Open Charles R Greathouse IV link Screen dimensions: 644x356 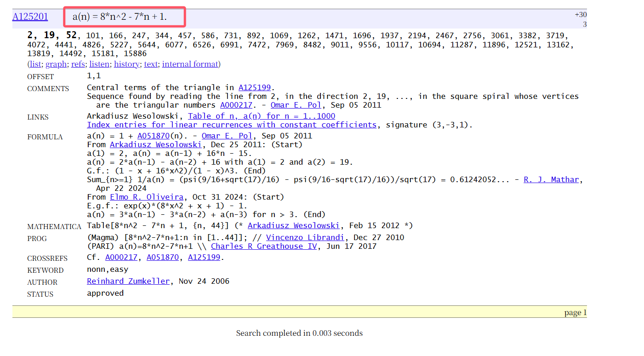click(x=264, y=247)
